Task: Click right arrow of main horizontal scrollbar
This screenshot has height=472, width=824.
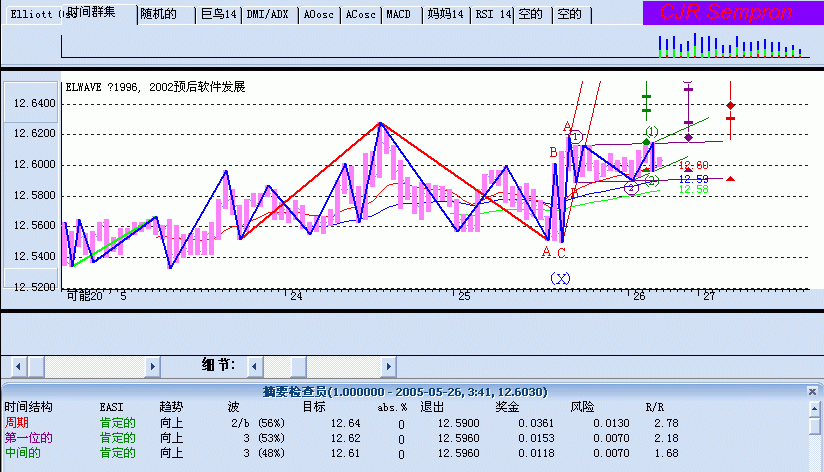Action: coord(152,366)
